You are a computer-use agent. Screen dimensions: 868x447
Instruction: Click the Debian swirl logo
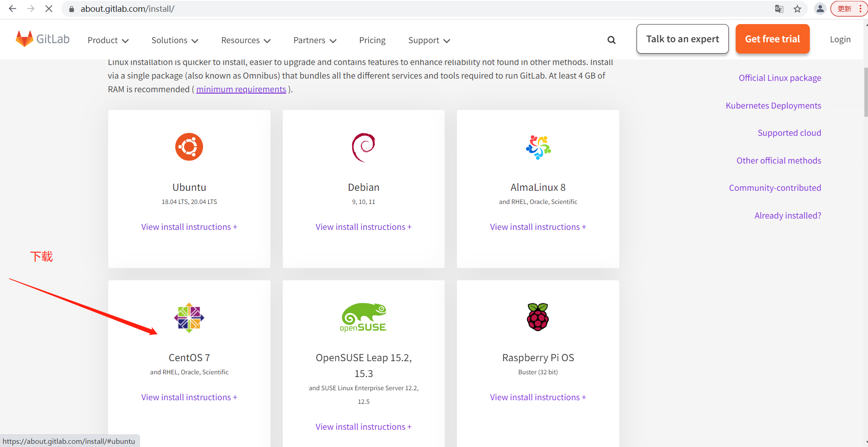[x=363, y=147]
